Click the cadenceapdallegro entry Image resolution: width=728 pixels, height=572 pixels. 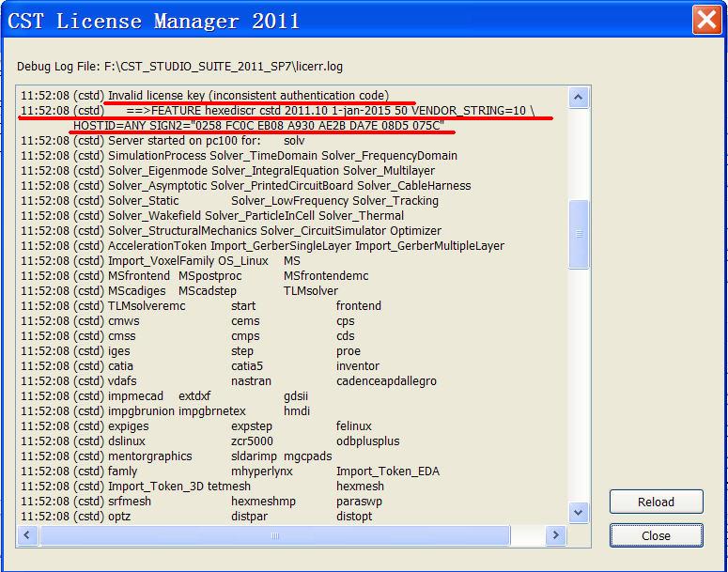[386, 381]
